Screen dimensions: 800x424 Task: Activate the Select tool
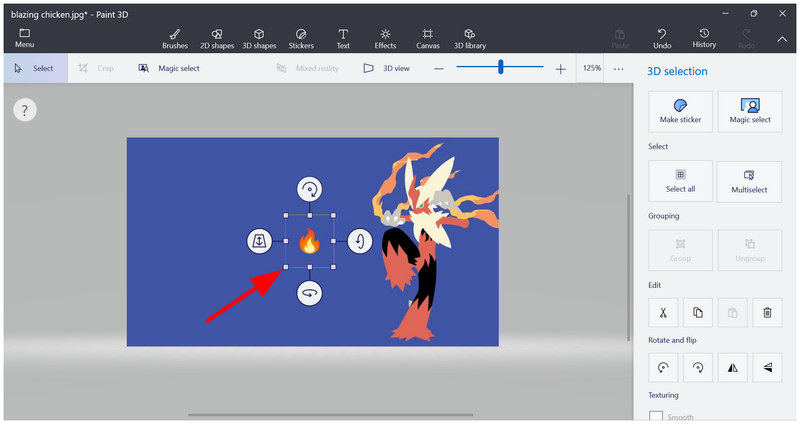click(x=36, y=68)
